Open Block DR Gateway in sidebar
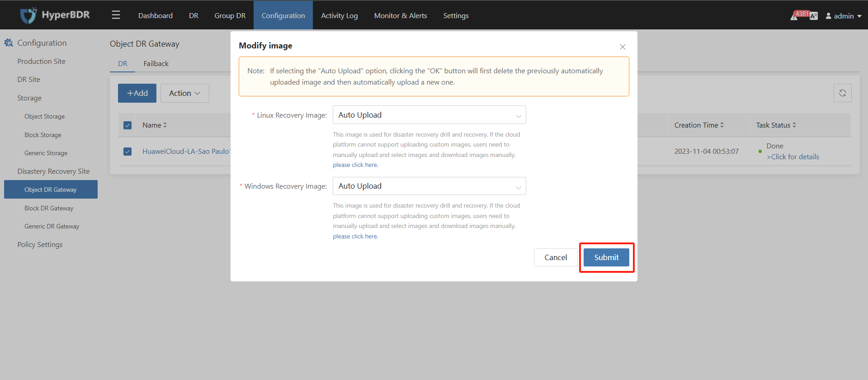The image size is (868, 380). [x=49, y=208]
